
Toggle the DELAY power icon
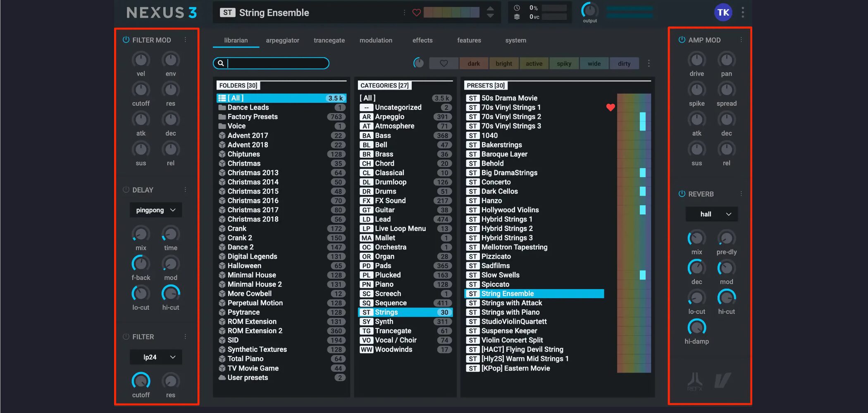(x=126, y=190)
